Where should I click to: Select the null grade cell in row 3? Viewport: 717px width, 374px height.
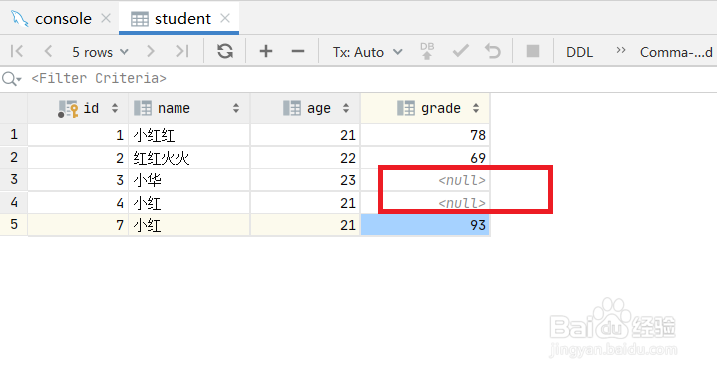point(425,180)
